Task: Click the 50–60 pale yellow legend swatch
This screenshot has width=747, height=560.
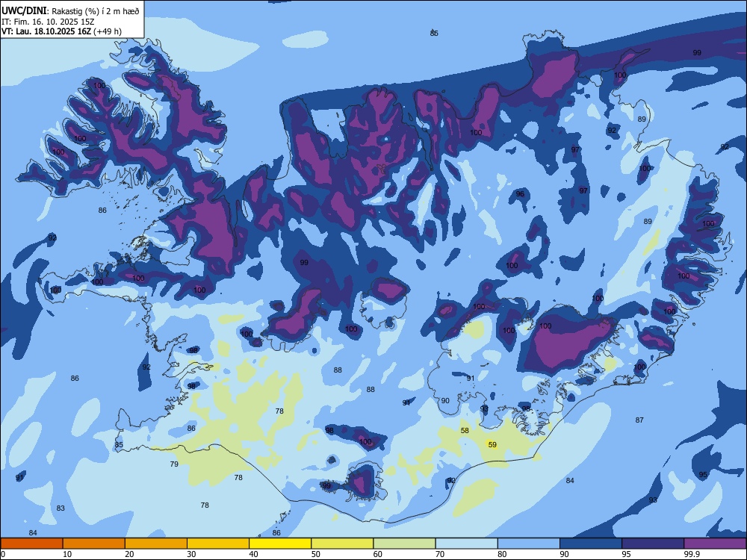Action: (342, 544)
